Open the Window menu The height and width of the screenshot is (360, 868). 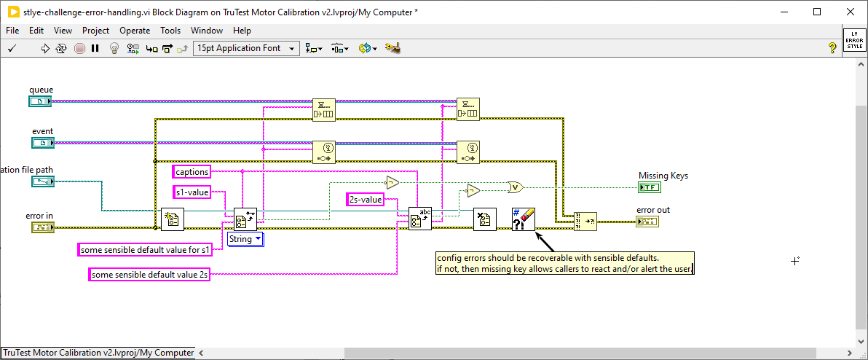pos(207,31)
